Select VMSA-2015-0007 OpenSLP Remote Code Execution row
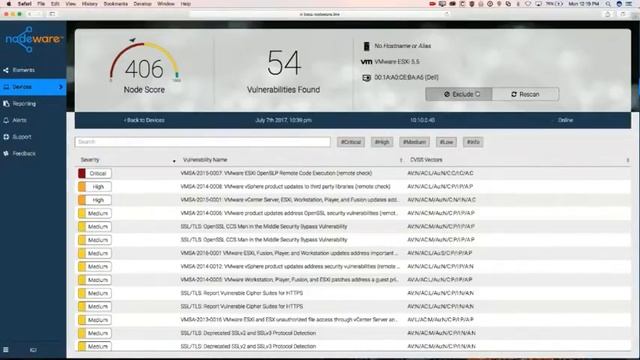 [x=353, y=173]
